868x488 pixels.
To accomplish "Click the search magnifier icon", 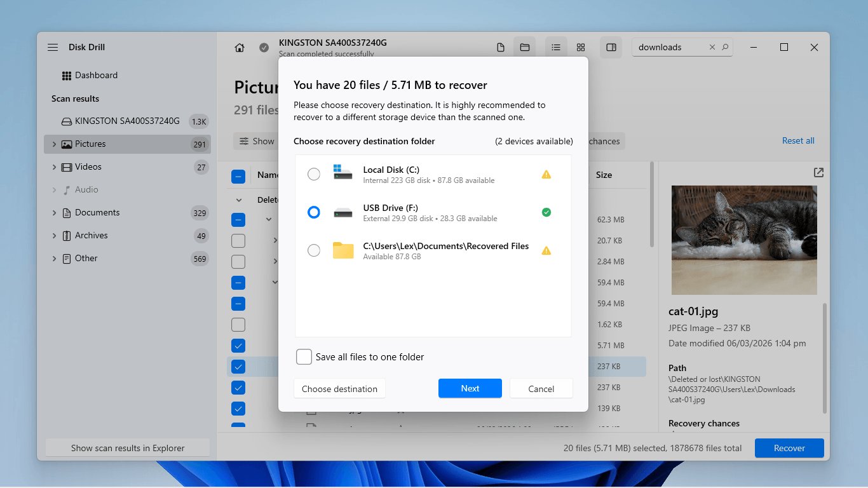I will 725,48.
